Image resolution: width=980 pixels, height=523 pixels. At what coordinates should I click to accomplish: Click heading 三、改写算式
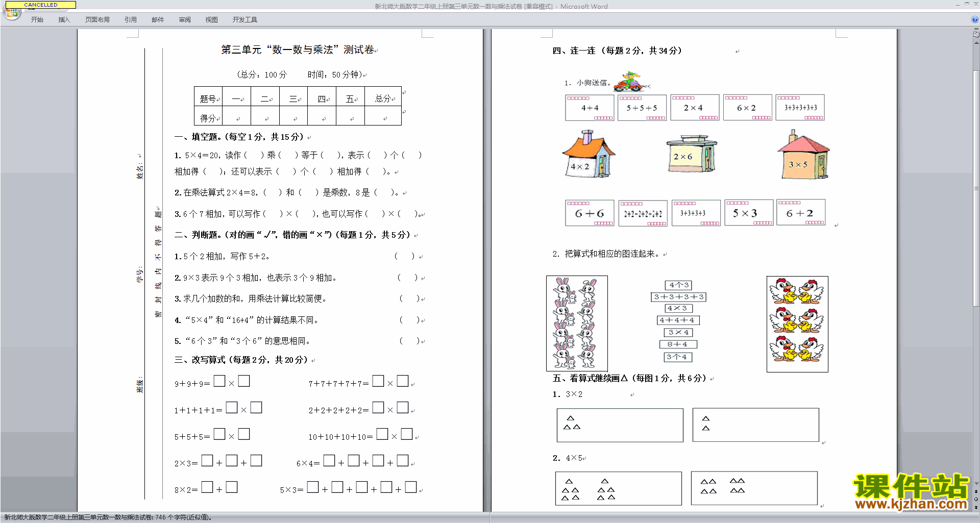(x=241, y=360)
